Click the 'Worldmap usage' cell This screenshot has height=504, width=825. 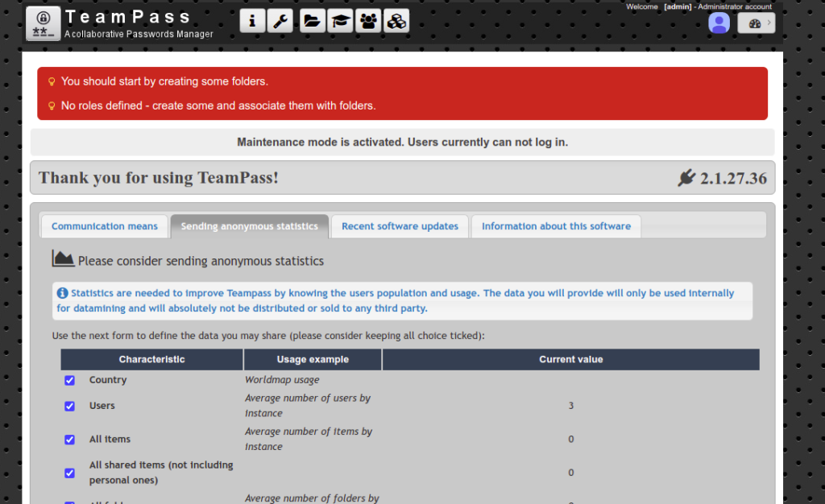click(282, 379)
